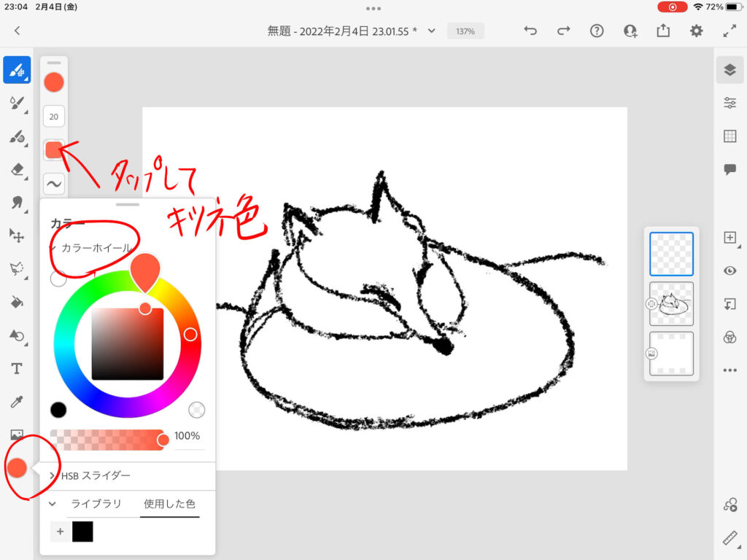Select the Paint Bucket fill tool
Screen dimensions: 747x560
[x=17, y=302]
